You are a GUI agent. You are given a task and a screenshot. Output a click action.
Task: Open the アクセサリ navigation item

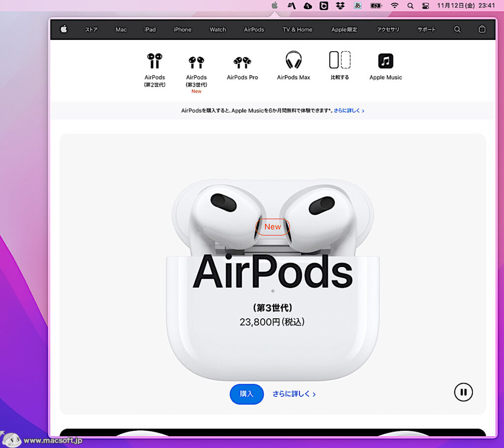click(388, 30)
